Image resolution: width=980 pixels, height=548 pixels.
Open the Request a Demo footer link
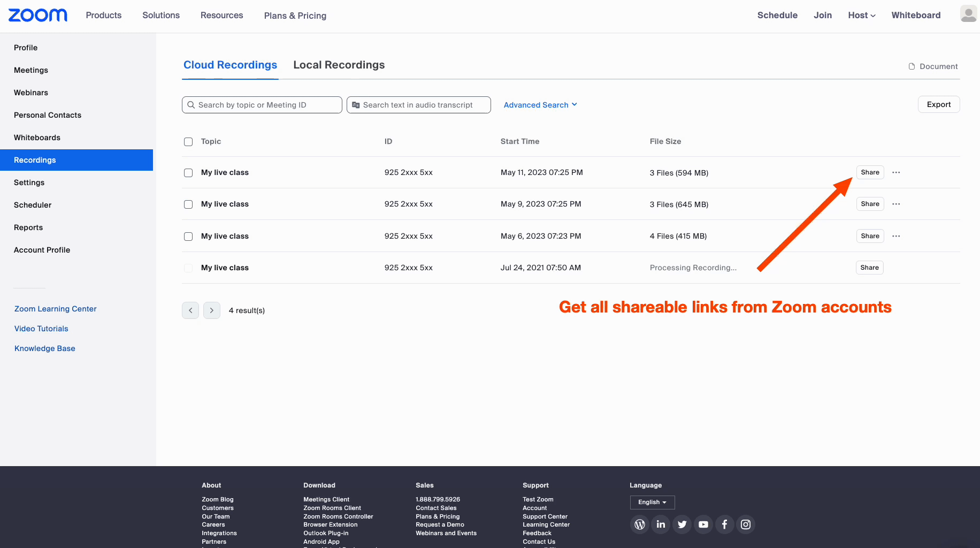[x=440, y=524]
